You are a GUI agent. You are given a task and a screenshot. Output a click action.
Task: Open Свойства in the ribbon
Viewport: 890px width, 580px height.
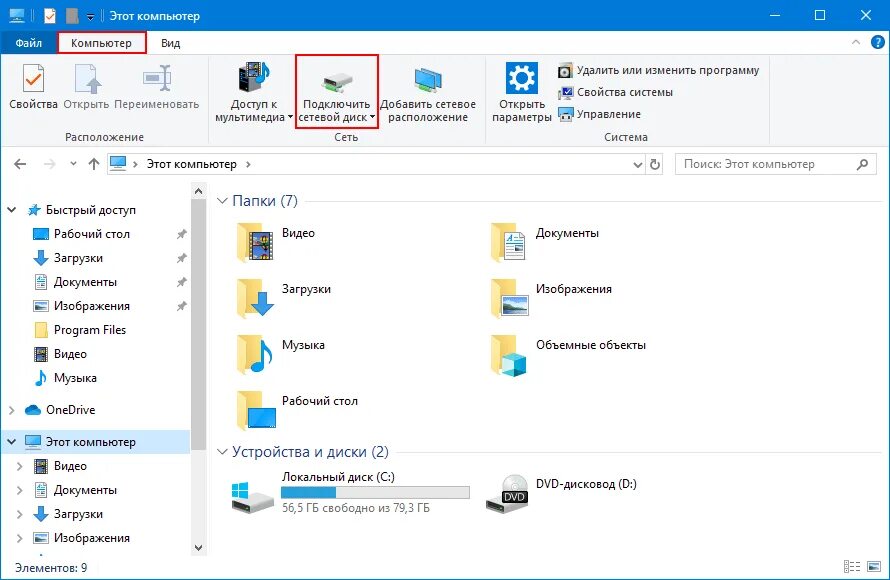click(x=33, y=87)
